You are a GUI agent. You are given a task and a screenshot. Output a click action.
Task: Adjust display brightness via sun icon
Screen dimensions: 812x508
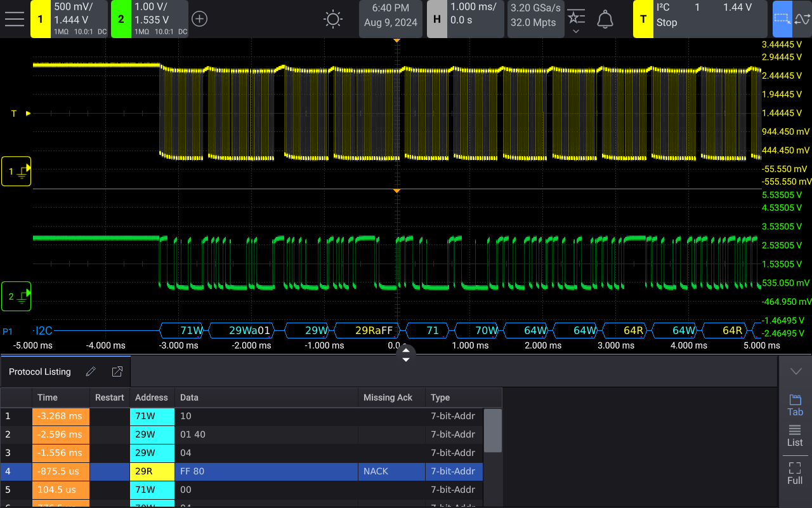[333, 19]
